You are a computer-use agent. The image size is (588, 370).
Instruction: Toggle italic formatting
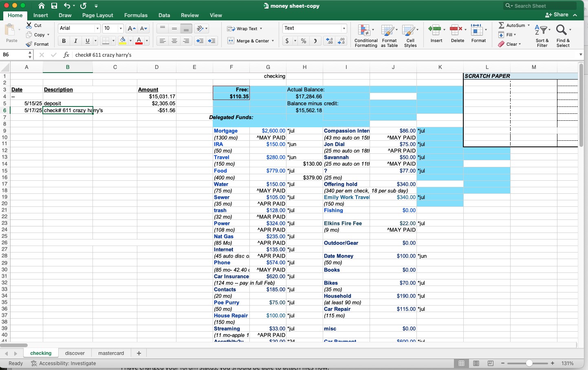coord(75,41)
